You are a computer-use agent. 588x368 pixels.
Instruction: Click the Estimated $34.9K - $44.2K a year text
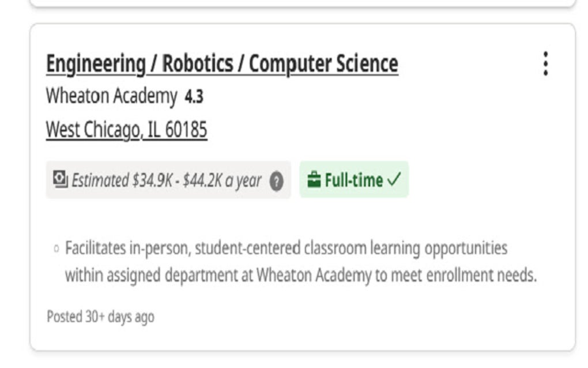tap(167, 181)
